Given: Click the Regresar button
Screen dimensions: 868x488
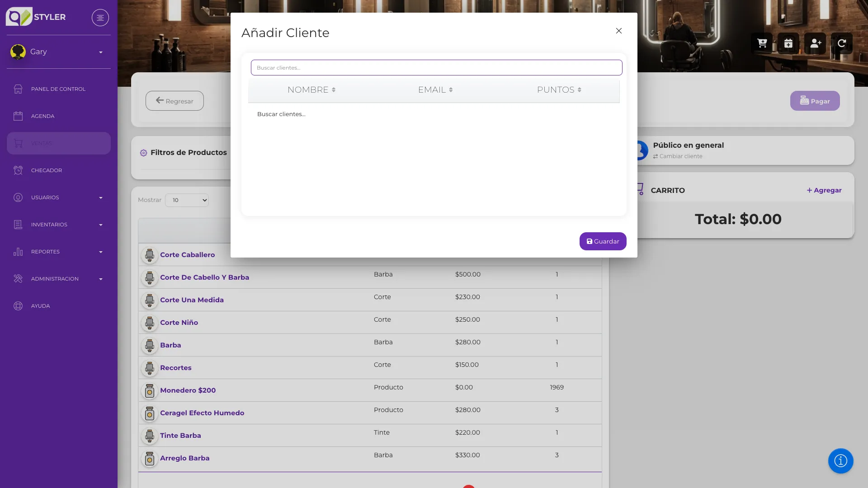Looking at the screenshot, I should pyautogui.click(x=175, y=101).
